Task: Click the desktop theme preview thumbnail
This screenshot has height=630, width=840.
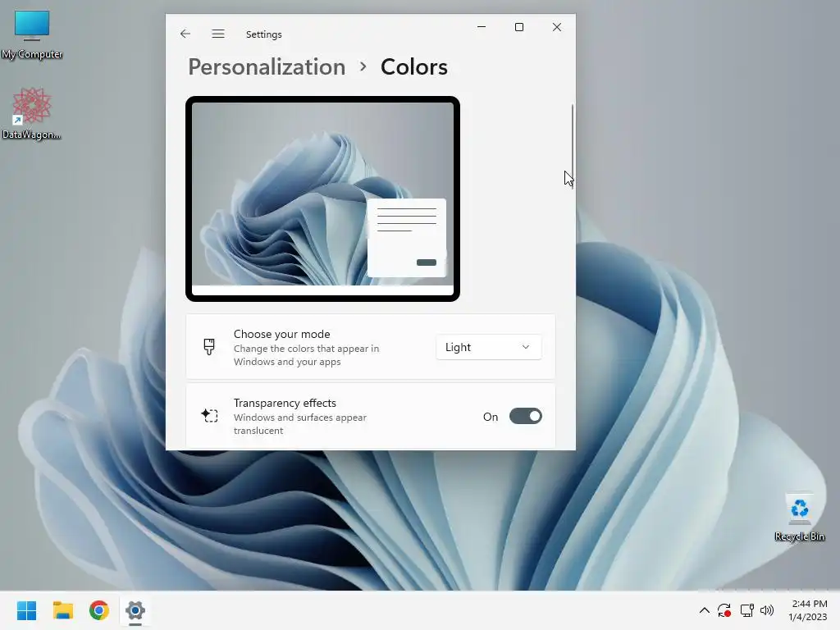Action: click(x=322, y=199)
